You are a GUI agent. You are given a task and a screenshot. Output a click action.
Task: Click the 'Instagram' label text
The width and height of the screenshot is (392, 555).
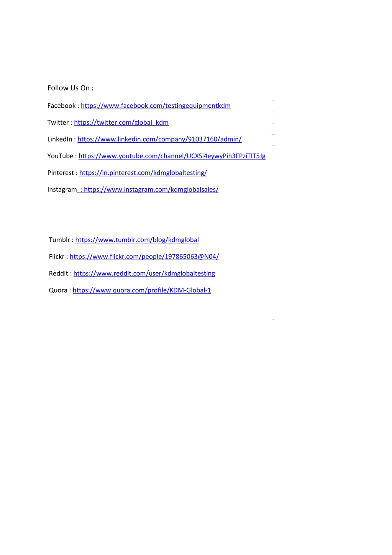[x=62, y=189]
